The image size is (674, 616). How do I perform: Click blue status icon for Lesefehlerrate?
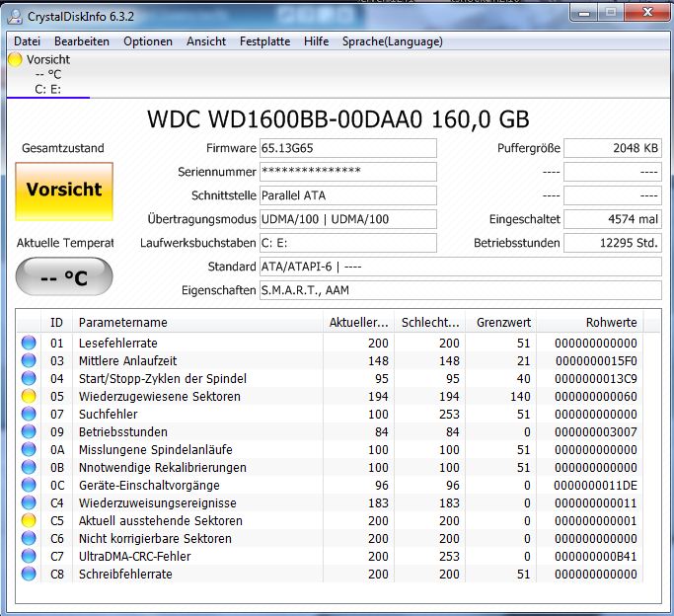pos(29,343)
